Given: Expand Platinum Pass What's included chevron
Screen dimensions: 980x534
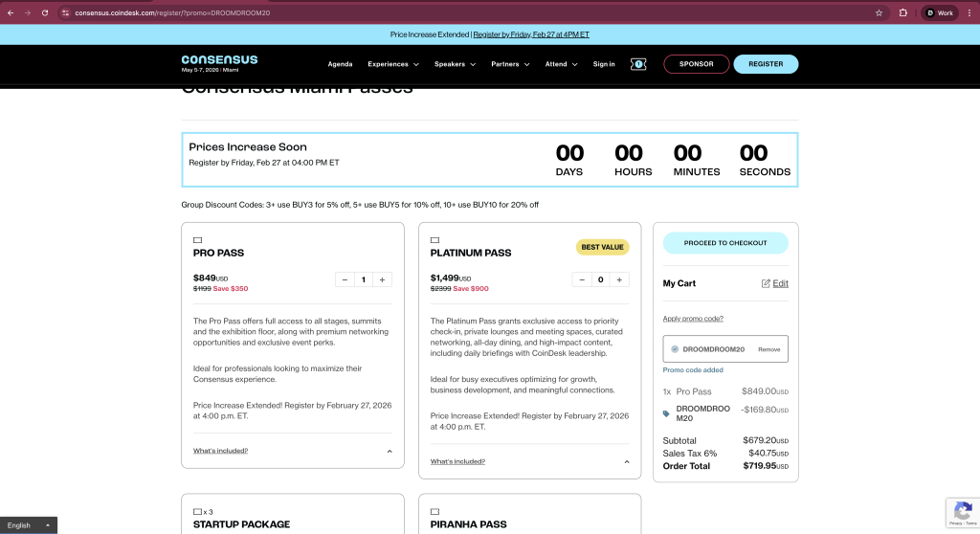Looking at the screenshot, I should click(627, 461).
